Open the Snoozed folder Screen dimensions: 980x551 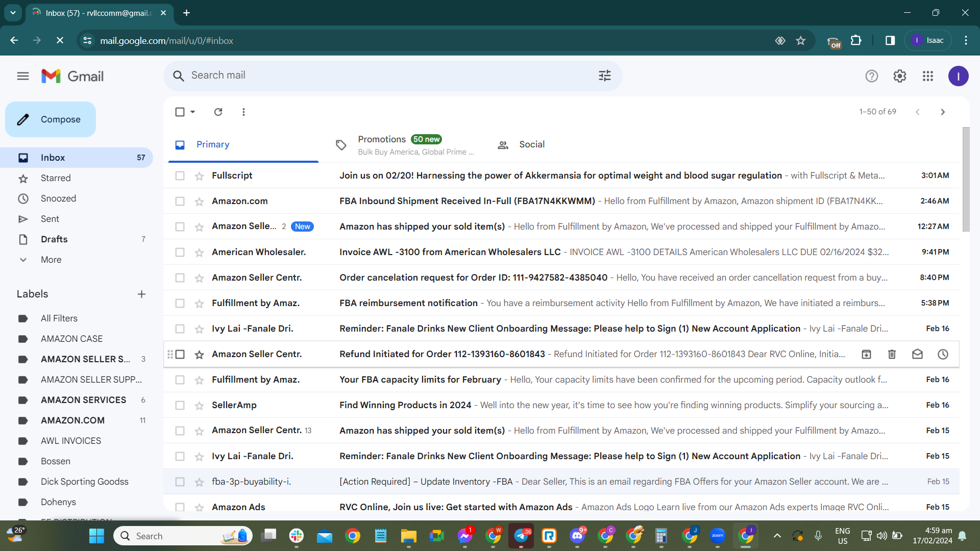point(77,198)
